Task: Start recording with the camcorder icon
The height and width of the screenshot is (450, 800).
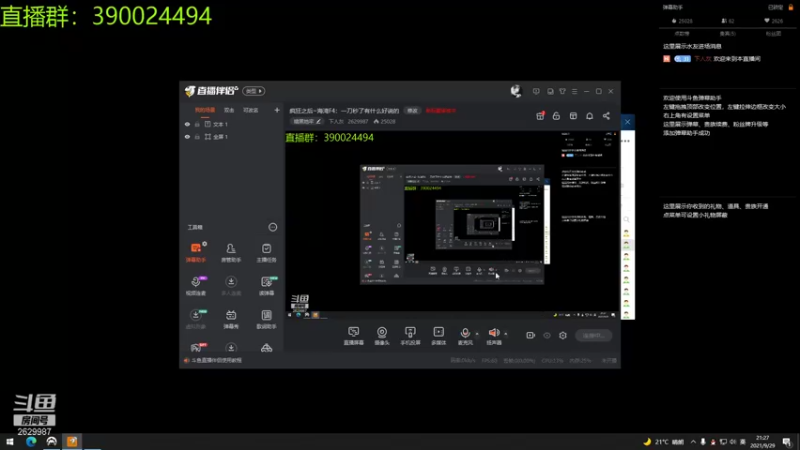Action: point(531,335)
